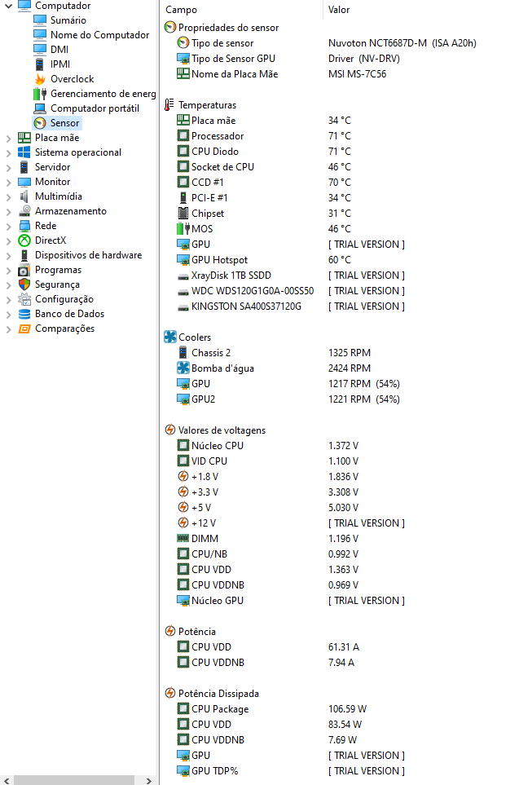Click the IPMI server icon
The height and width of the screenshot is (785, 532).
click(40, 64)
